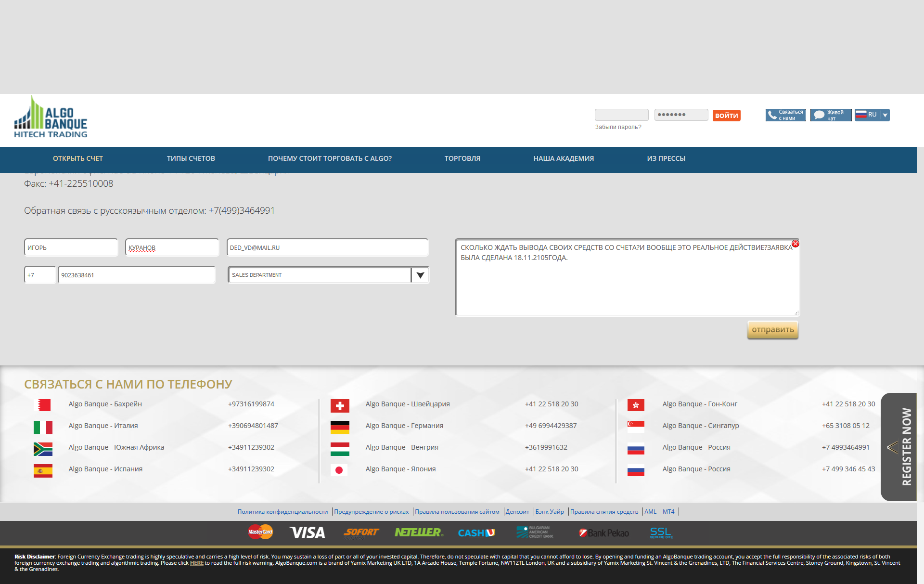Screen dimensions: 924x584
Task: Open ПОЧЕМУ СТОИТ ТОРГОВАТЬ С ALGO? menu
Action: pos(330,158)
